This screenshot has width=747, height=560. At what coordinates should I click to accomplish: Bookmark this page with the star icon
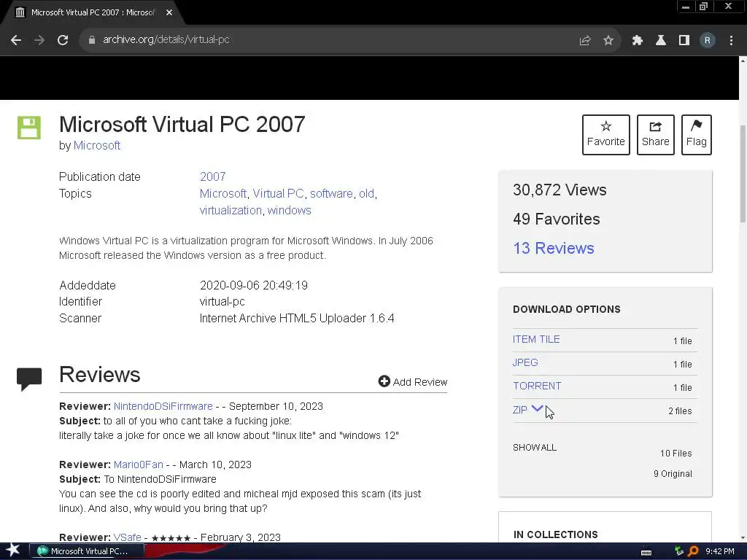608,41
